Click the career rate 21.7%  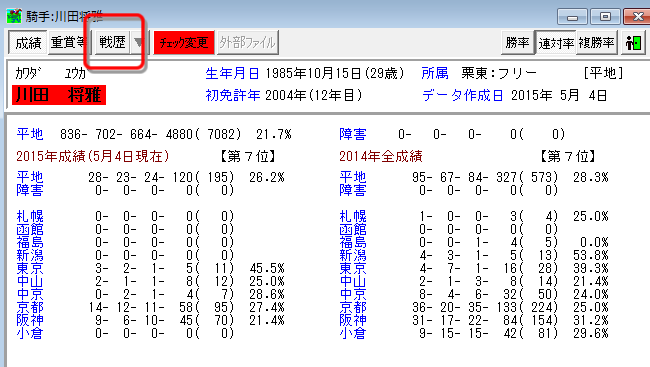click(274, 134)
